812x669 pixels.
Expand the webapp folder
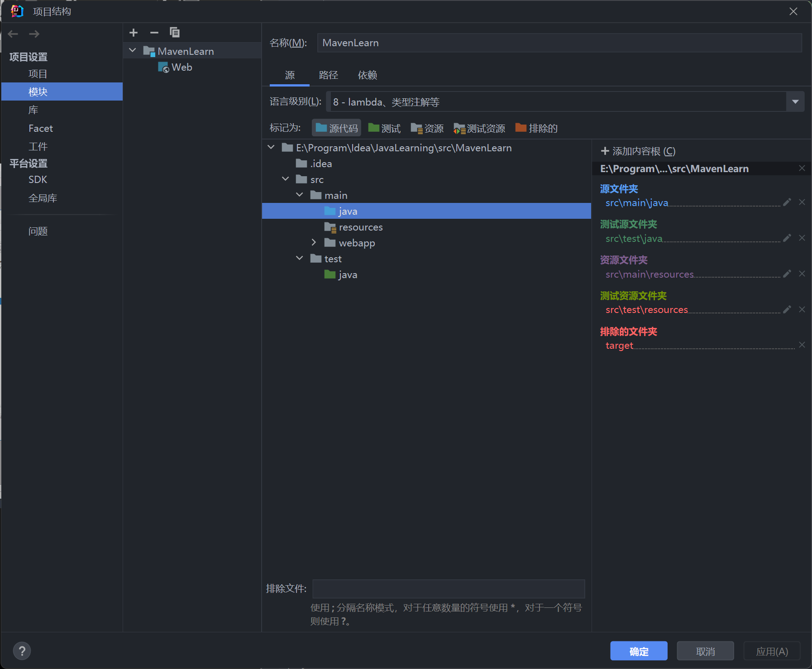coord(314,243)
